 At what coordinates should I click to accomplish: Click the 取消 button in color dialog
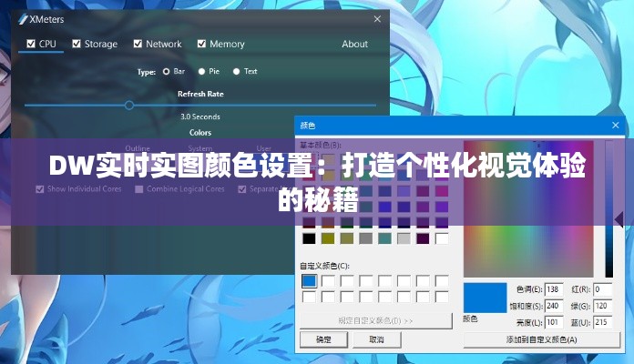pyautogui.click(x=376, y=339)
